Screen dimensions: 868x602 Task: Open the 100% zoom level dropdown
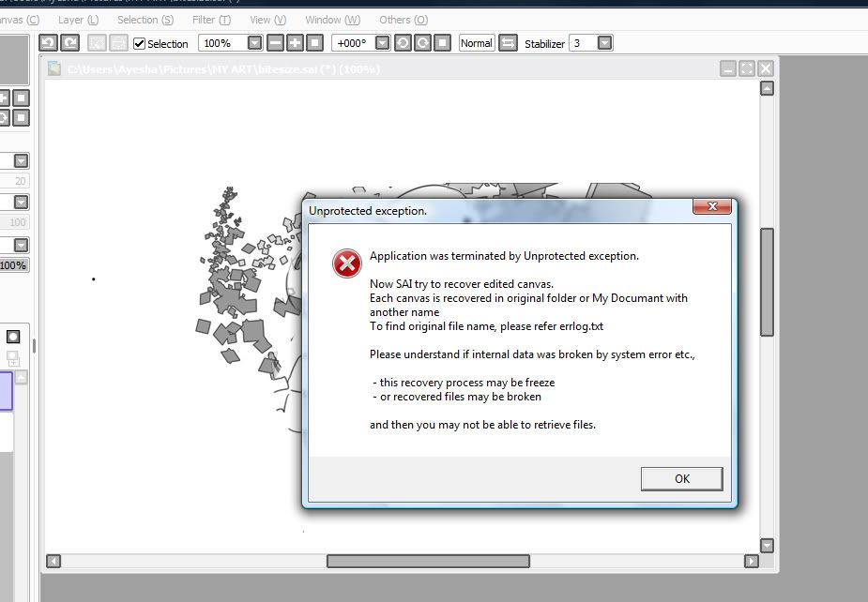tap(254, 43)
